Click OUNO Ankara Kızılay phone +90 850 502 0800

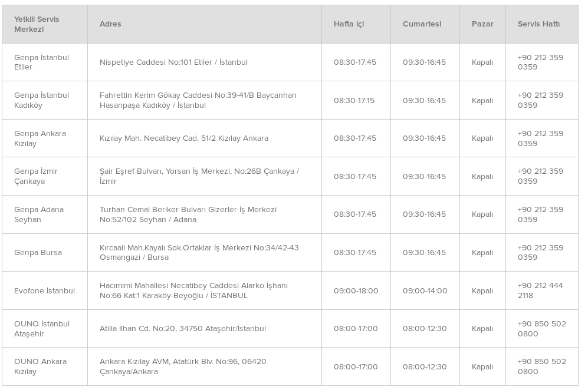pyautogui.click(x=542, y=366)
